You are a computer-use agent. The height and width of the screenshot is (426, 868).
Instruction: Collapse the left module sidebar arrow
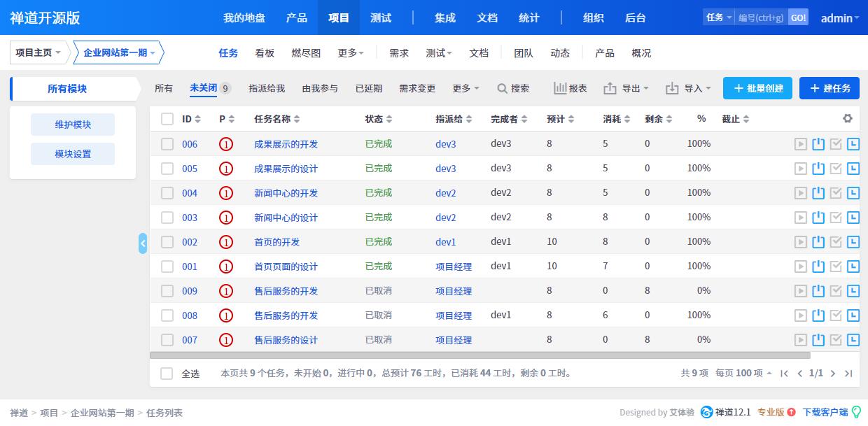click(143, 243)
